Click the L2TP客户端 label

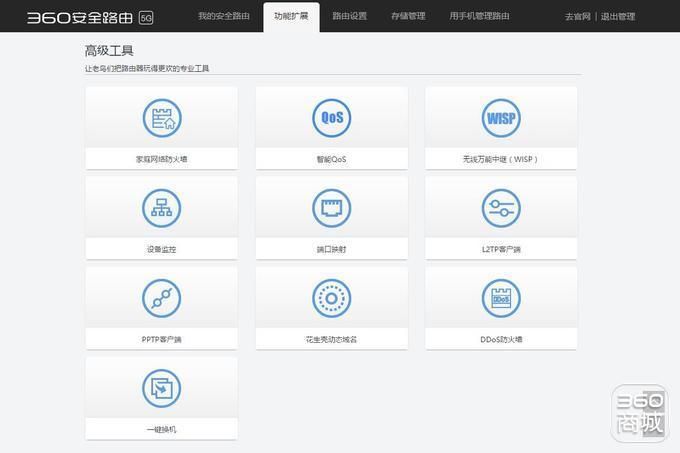501,249
